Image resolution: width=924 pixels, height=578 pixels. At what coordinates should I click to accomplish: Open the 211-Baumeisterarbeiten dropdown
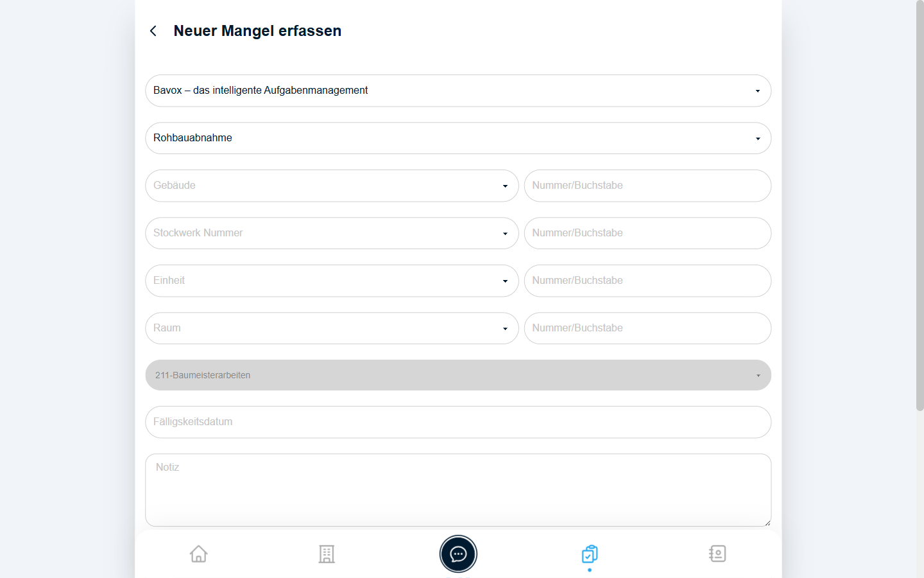(x=458, y=375)
